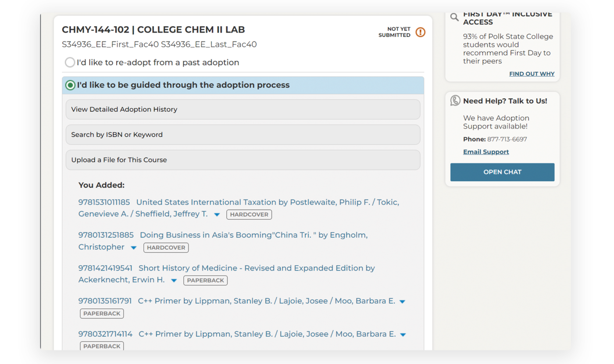Viewport: 614px width, 364px height.
Task: Expand the Doing Business in Asia's dropdown arrow
Action: pos(134,248)
